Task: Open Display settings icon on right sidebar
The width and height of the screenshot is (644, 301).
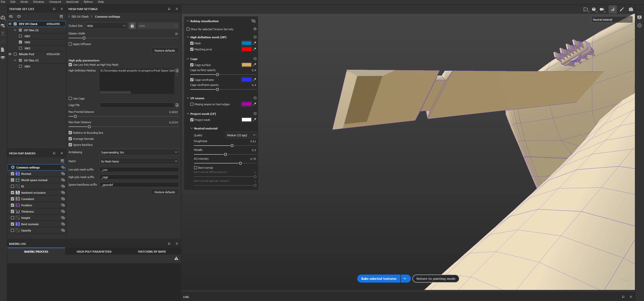Action: click(x=639, y=17)
